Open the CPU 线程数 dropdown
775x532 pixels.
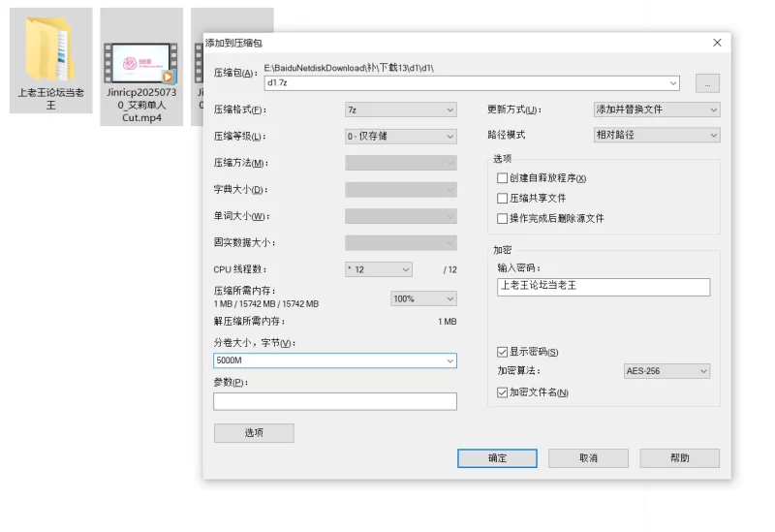(379, 269)
